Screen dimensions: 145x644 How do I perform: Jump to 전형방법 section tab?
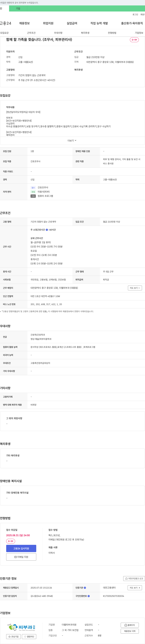point(112,33)
